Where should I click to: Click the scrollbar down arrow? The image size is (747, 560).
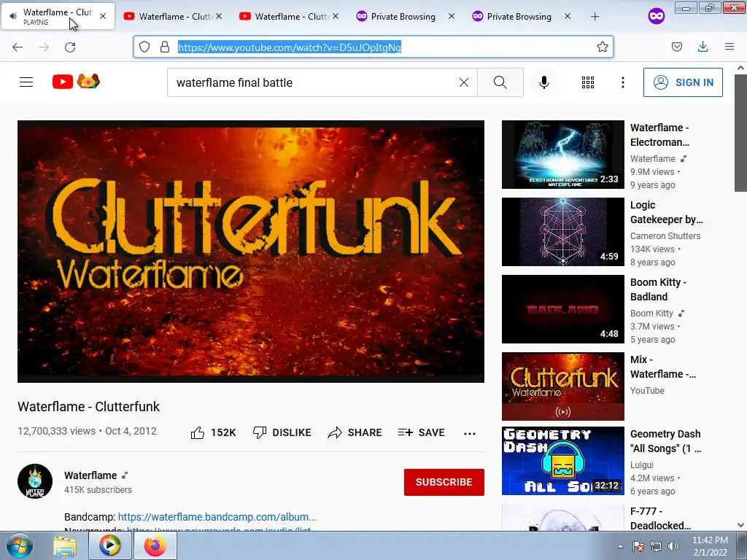740,525
